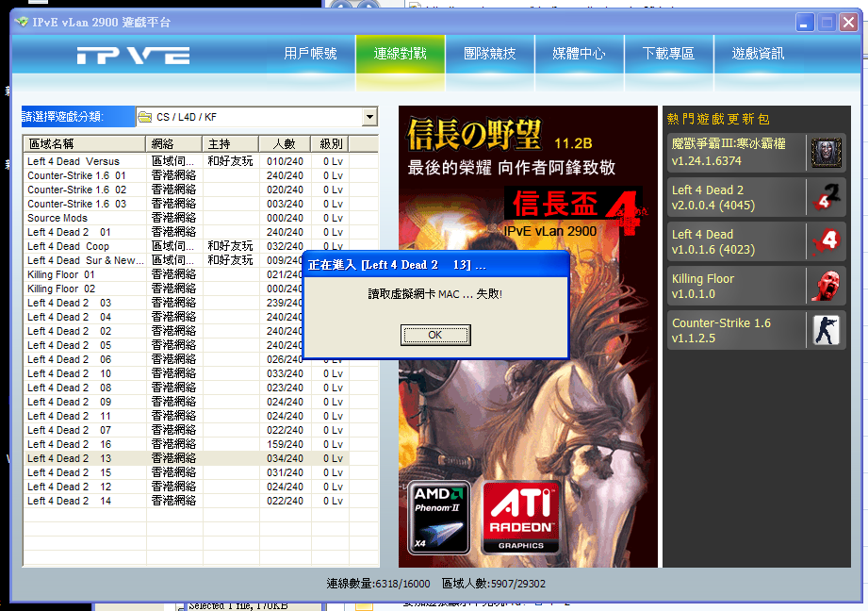Sort list by 區域名稱 column header
Image resolution: width=868 pixels, height=611 pixels.
(85, 144)
